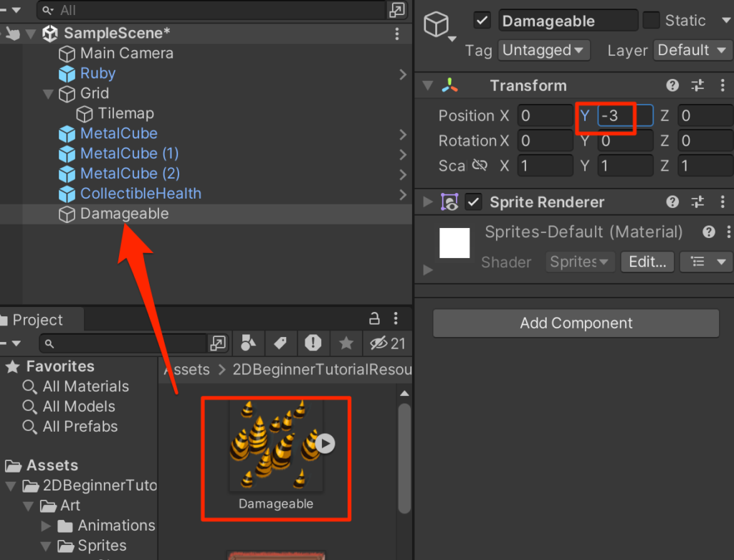Toggle the scale constrained proportions link icon

coord(480,165)
